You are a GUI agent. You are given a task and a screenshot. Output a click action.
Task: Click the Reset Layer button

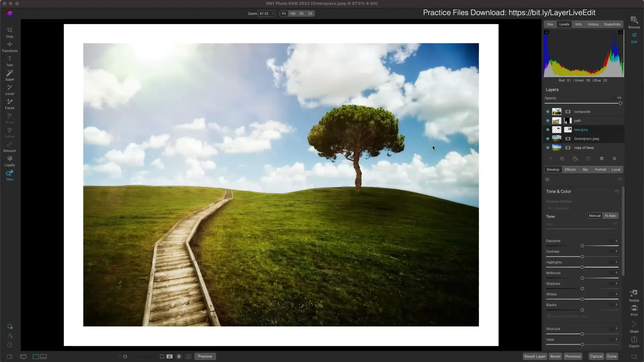535,356
